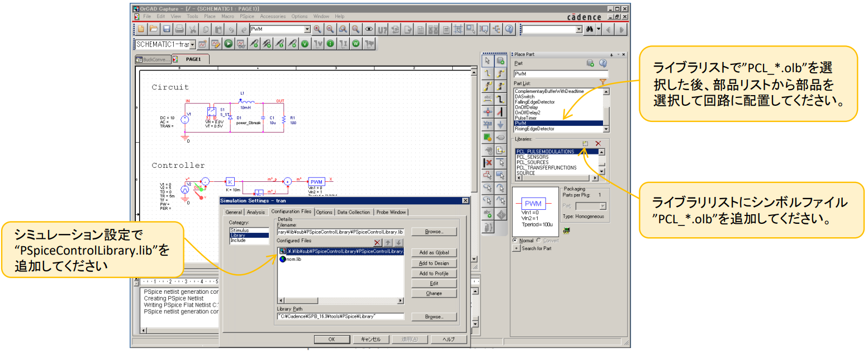Click the Zoom In magnifier icon
Viewport: 868px width, 357px height.
[x=317, y=29]
